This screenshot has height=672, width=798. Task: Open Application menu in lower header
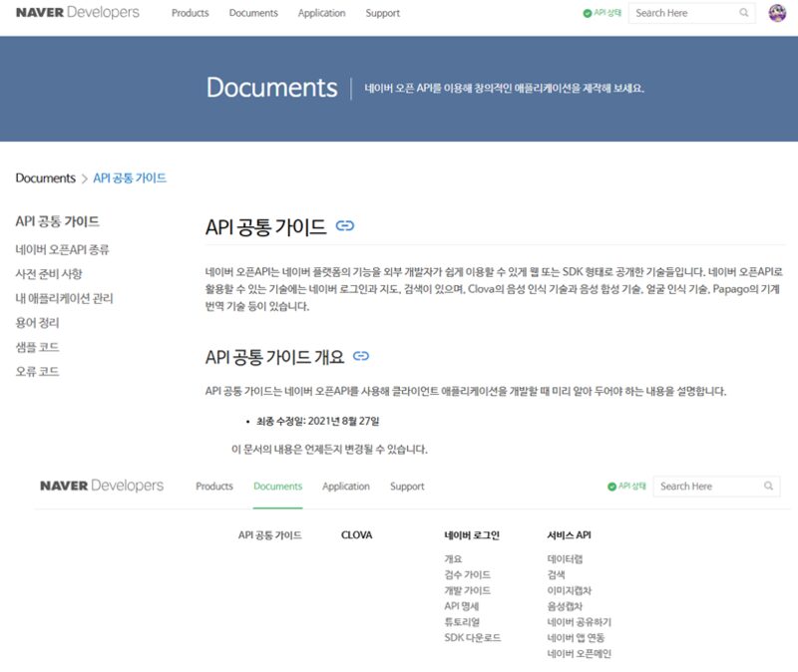tap(346, 487)
